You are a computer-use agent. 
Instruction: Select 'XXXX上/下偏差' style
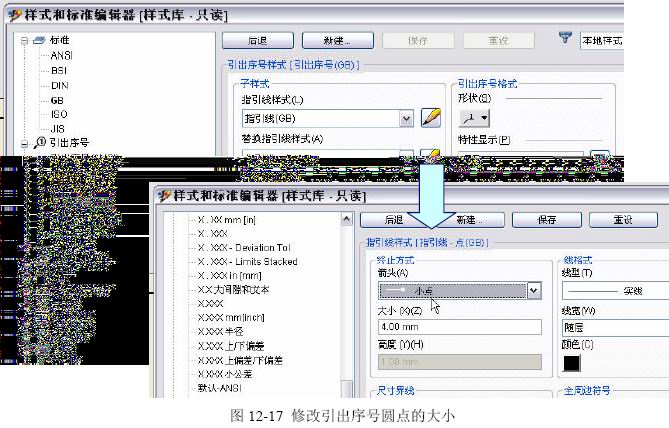pyautogui.click(x=231, y=346)
